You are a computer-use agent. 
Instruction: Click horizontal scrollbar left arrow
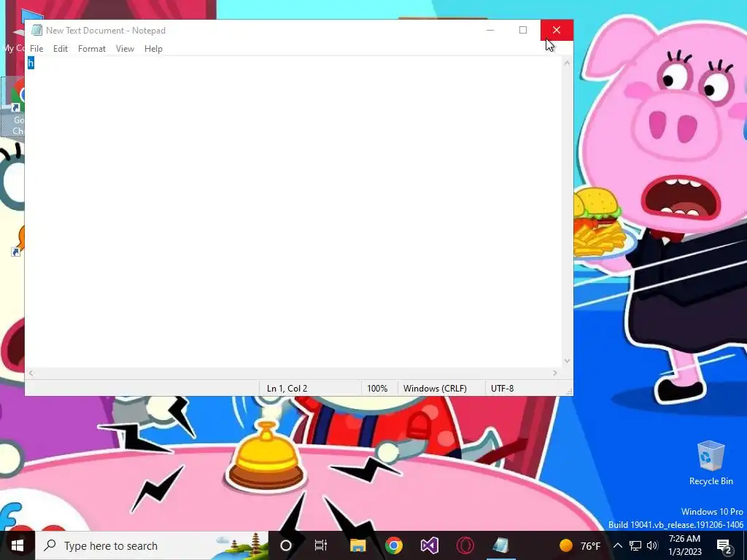pyautogui.click(x=31, y=373)
